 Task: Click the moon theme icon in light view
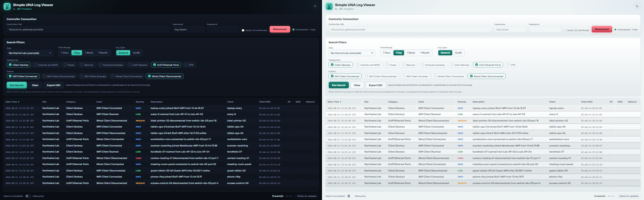click(637, 6)
